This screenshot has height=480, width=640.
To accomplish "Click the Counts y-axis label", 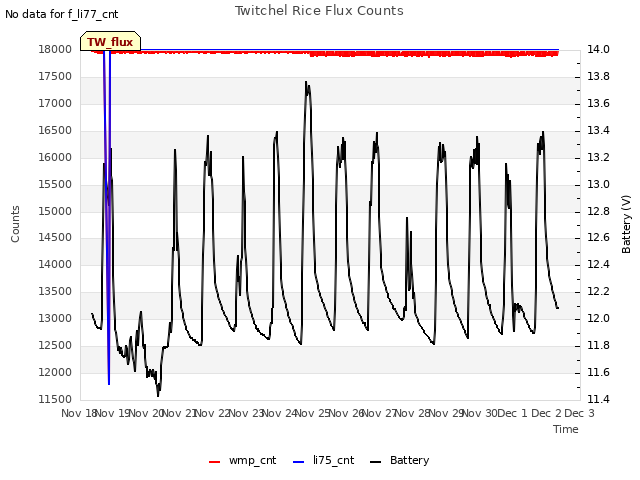I will (15, 224).
